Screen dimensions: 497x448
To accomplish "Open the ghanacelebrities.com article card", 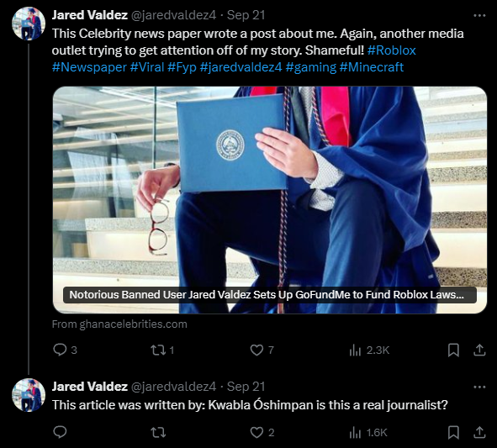I will pos(270,200).
